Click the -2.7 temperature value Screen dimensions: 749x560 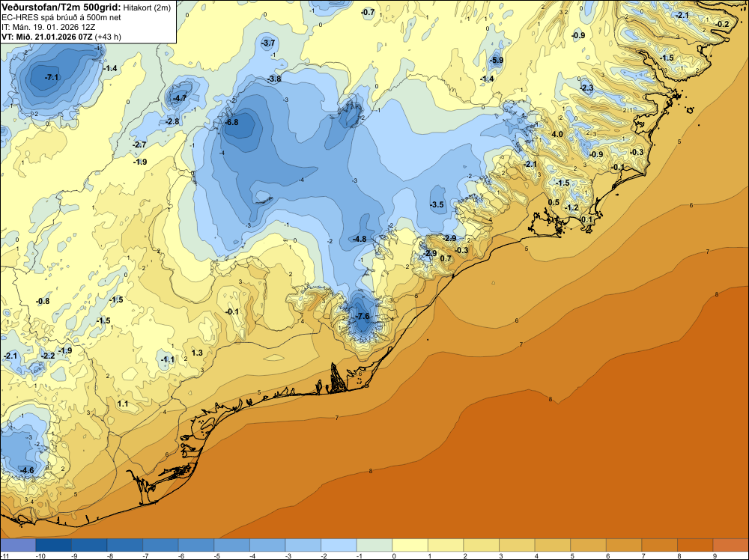coord(139,144)
